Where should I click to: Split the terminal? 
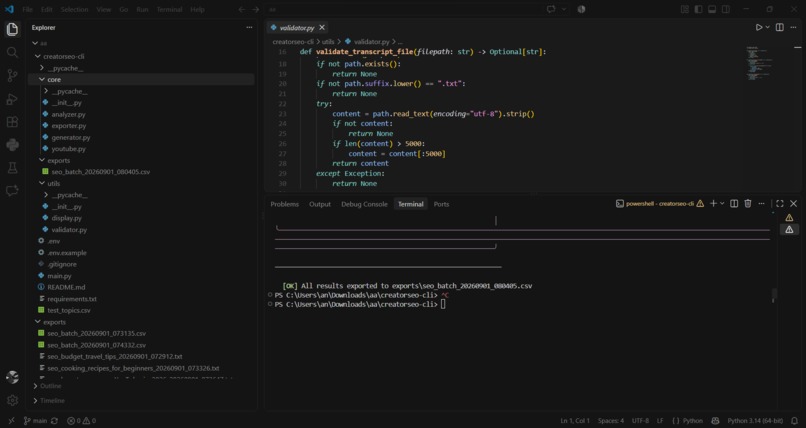pos(734,203)
